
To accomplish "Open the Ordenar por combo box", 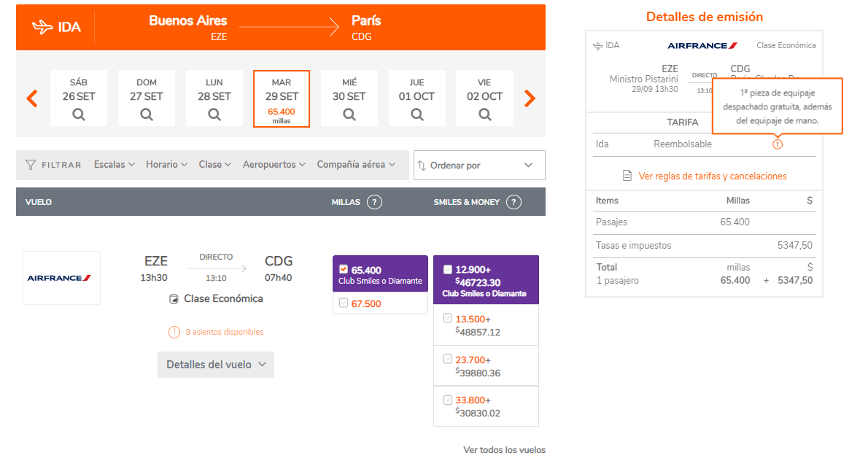I will pos(479,165).
